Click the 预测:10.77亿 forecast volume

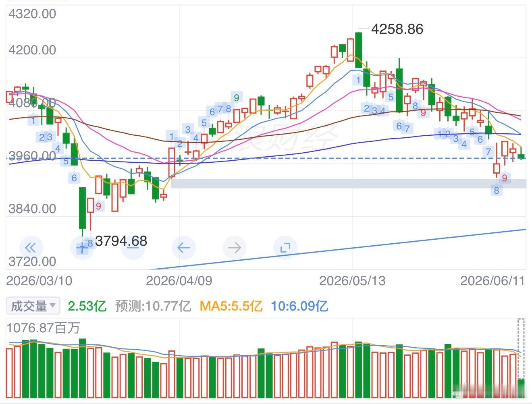tap(153, 306)
